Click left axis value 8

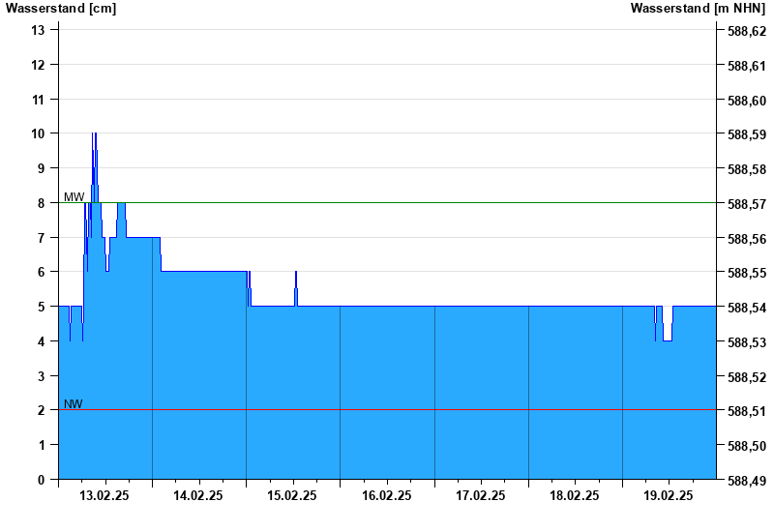[x=41, y=203]
